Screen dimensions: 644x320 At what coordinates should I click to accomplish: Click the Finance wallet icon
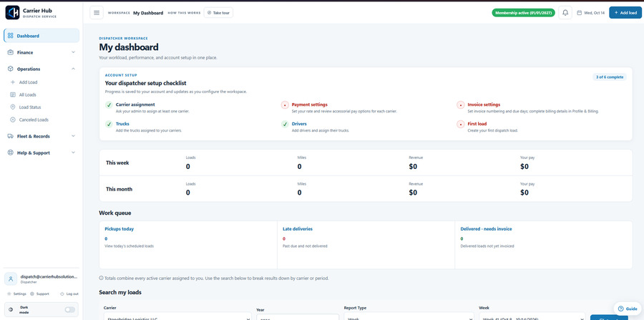[11, 52]
